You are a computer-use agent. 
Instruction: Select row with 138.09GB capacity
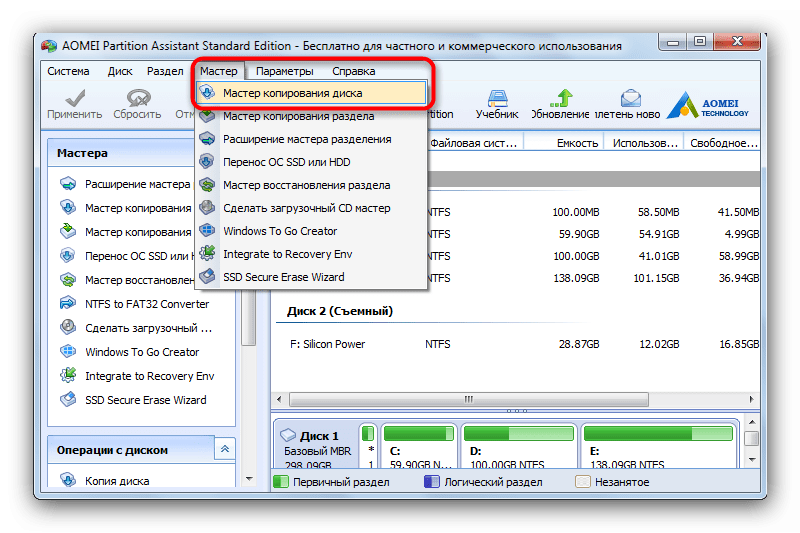[x=593, y=278]
